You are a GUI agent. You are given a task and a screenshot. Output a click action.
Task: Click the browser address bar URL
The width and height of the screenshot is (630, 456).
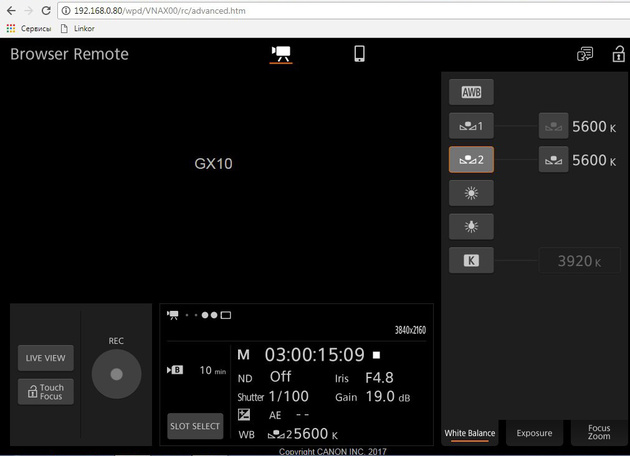tap(160, 11)
